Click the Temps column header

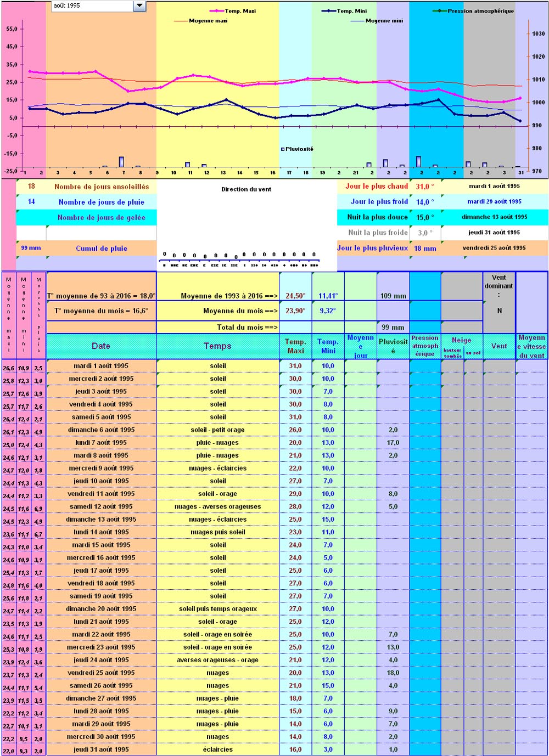[x=217, y=346]
